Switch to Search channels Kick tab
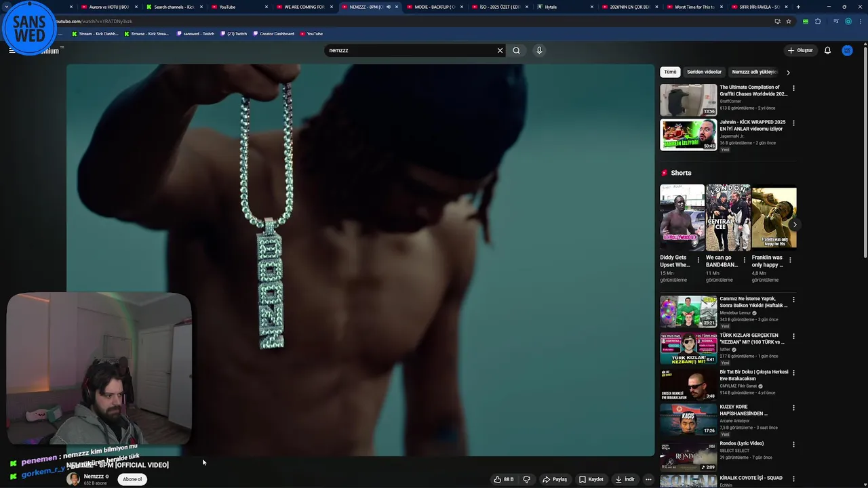Image resolution: width=868 pixels, height=488 pixels. [x=174, y=7]
